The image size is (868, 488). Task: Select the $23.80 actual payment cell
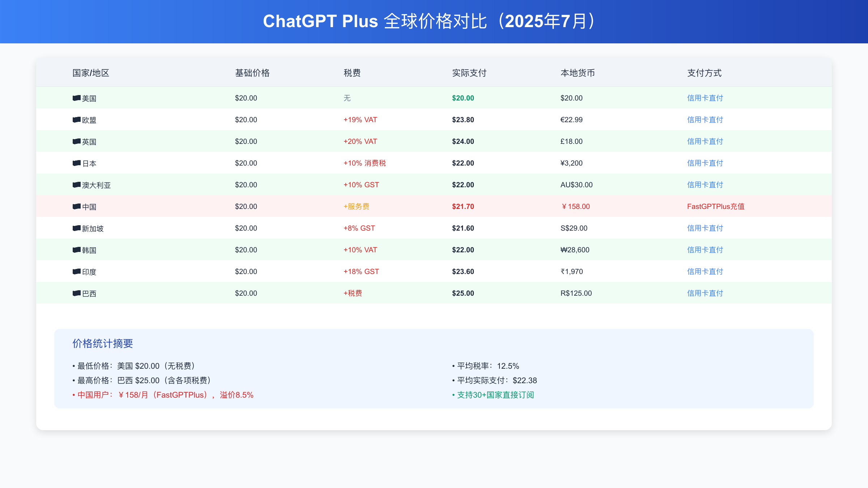463,120
